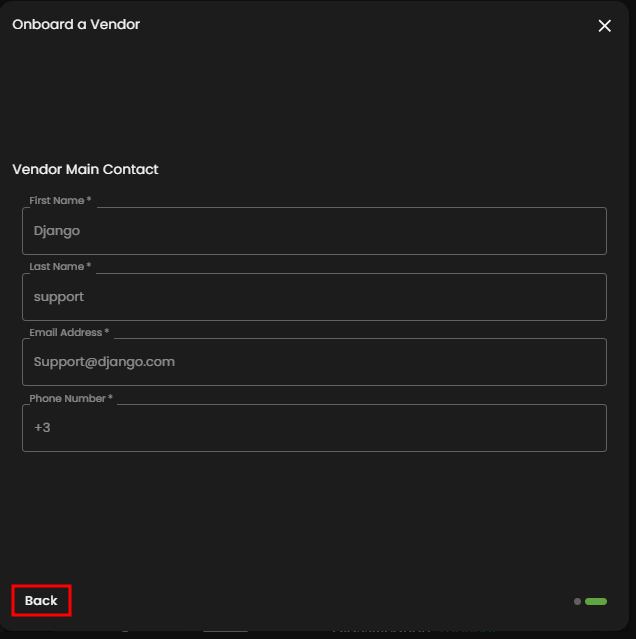Click the "Onboard a Vendor" dialog title
636x639 pixels.
click(76, 24)
